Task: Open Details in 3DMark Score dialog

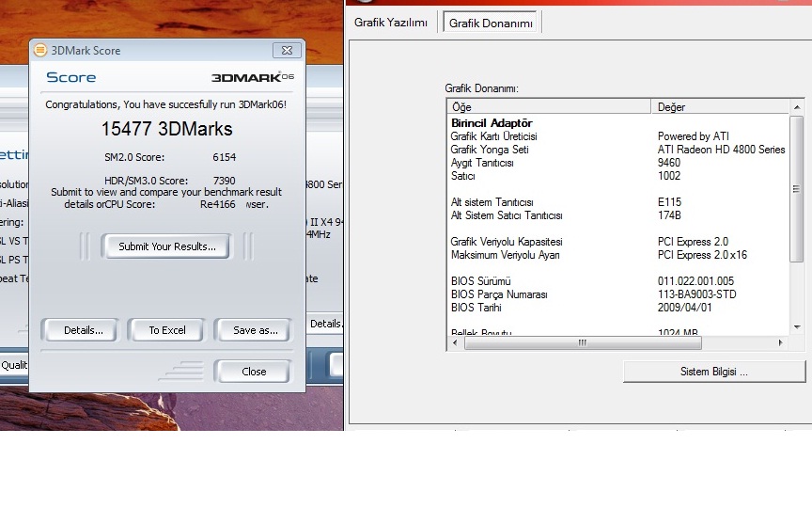Action: pyautogui.click(x=80, y=330)
